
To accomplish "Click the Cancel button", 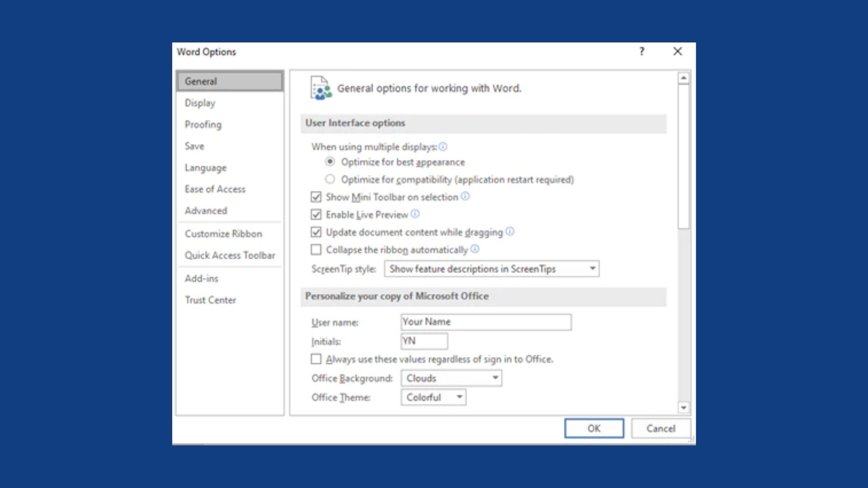I will 660,428.
